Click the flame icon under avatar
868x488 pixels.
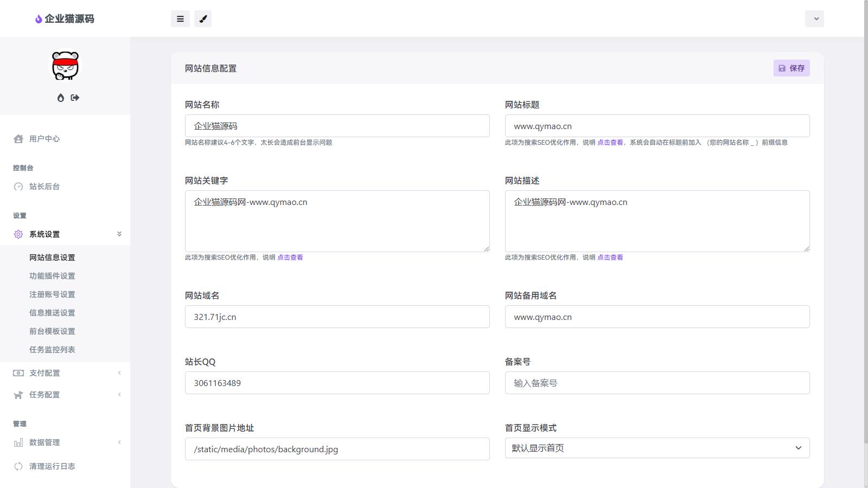tap(61, 98)
